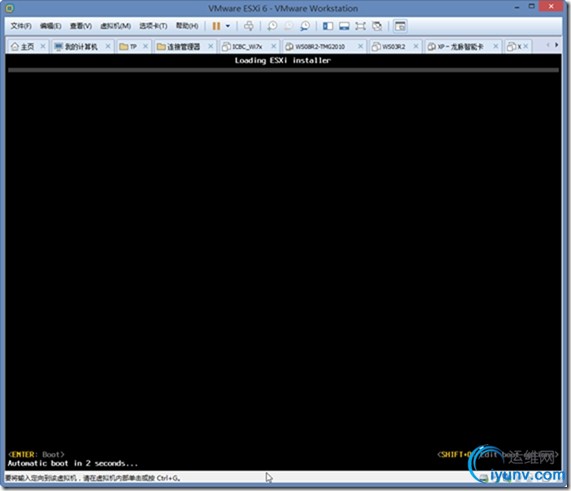The height and width of the screenshot is (491, 571).
Task: Toggle the console view icon
Action: [x=400, y=26]
